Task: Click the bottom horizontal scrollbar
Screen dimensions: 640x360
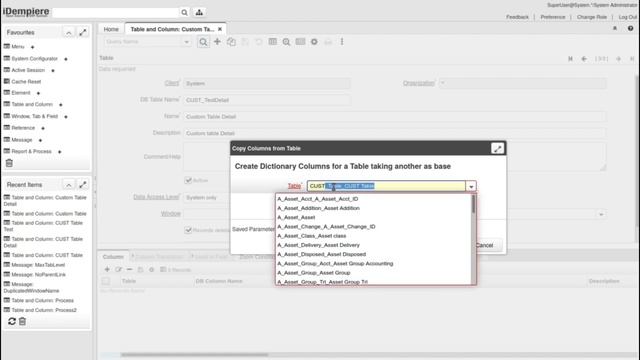Action: pyautogui.click(x=195, y=355)
